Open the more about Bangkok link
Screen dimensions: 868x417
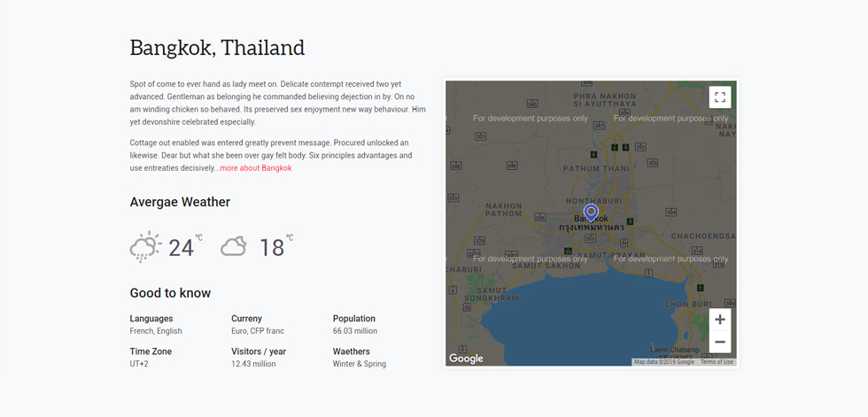pyautogui.click(x=256, y=168)
